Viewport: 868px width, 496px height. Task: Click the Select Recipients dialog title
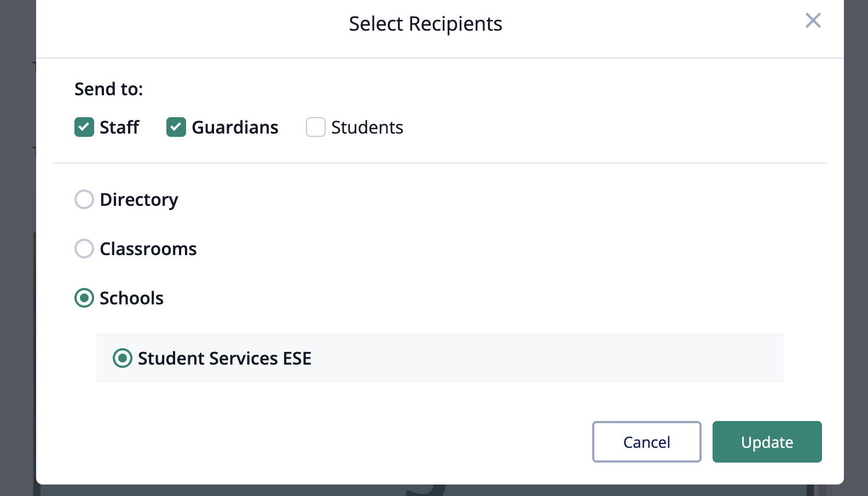(x=425, y=24)
